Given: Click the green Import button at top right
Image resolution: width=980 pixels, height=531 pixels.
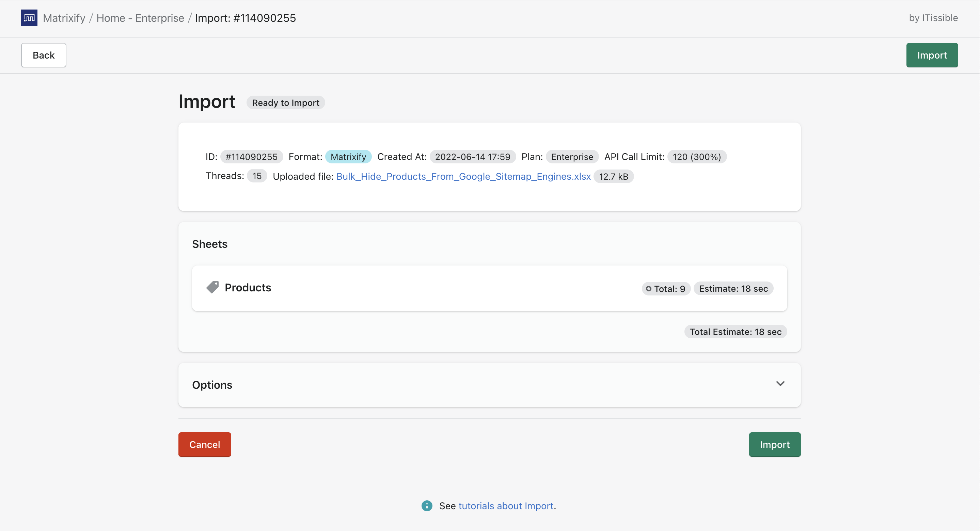Looking at the screenshot, I should tap(932, 55).
